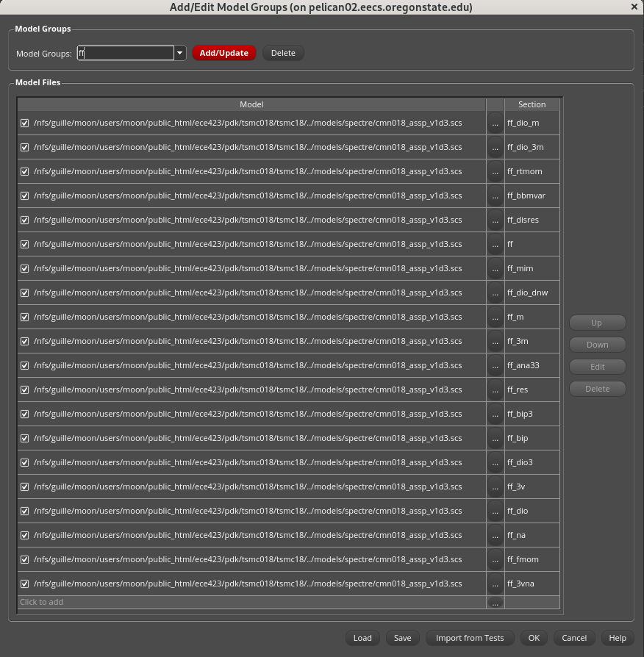Toggle the ff_3vna model checkbox
Viewport: 644px width, 657px height.
[25, 584]
